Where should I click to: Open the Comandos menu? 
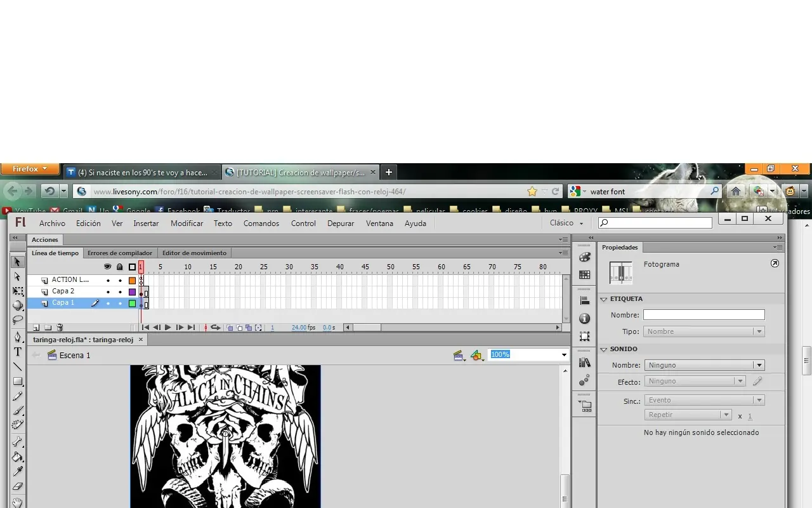point(261,224)
